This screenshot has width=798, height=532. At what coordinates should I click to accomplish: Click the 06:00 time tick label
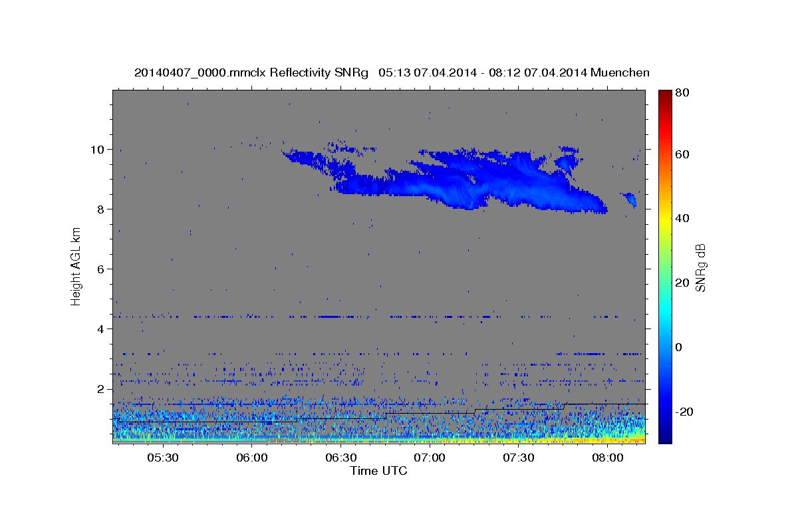tap(251, 458)
